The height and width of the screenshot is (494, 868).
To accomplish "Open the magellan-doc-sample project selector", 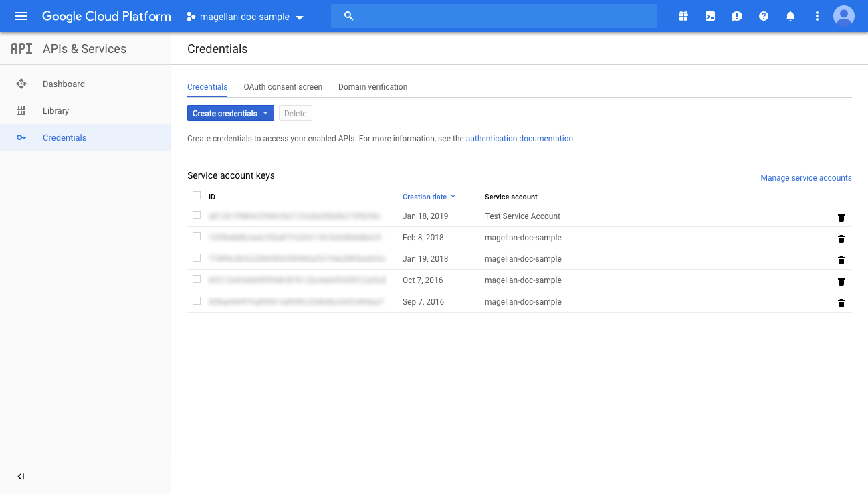I will coord(245,17).
